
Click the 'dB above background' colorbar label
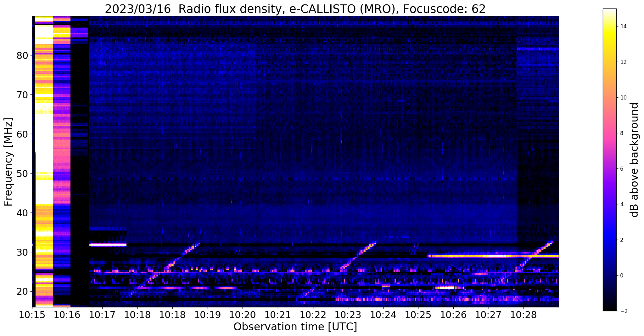click(635, 160)
